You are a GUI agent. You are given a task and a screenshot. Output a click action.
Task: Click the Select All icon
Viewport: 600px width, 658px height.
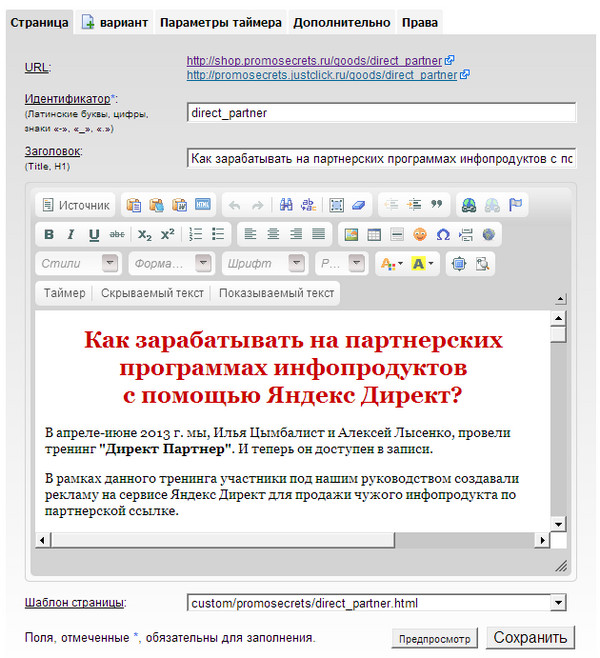pos(337,205)
